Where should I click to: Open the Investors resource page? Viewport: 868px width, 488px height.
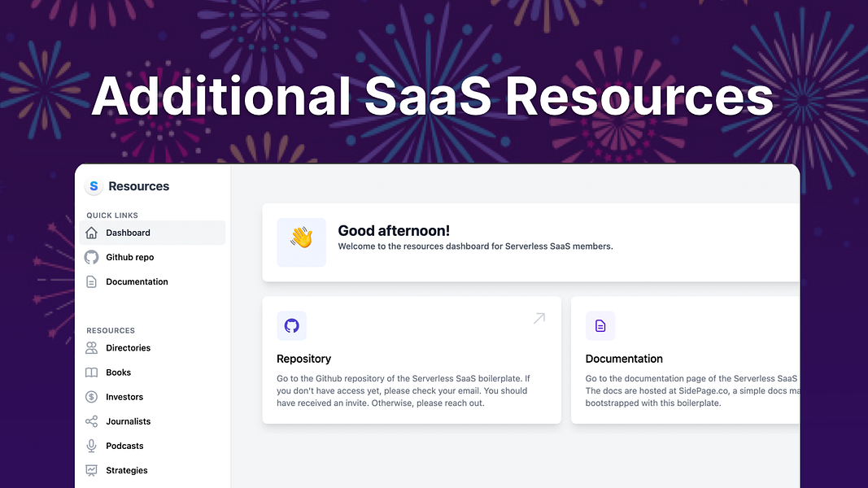[x=152, y=397]
